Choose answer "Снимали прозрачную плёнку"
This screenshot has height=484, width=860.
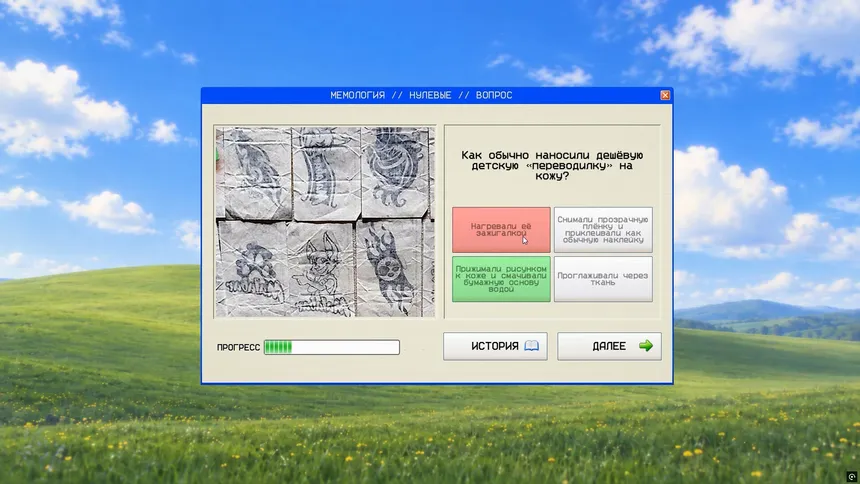coord(603,229)
